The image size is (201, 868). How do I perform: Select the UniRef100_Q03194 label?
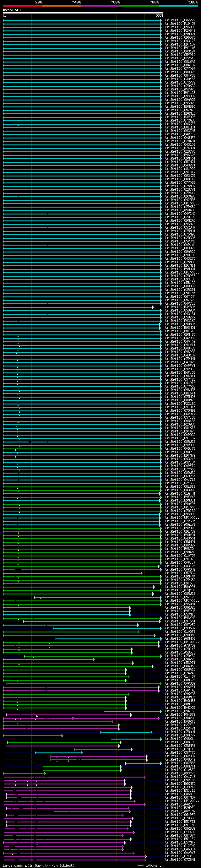pyautogui.click(x=180, y=51)
